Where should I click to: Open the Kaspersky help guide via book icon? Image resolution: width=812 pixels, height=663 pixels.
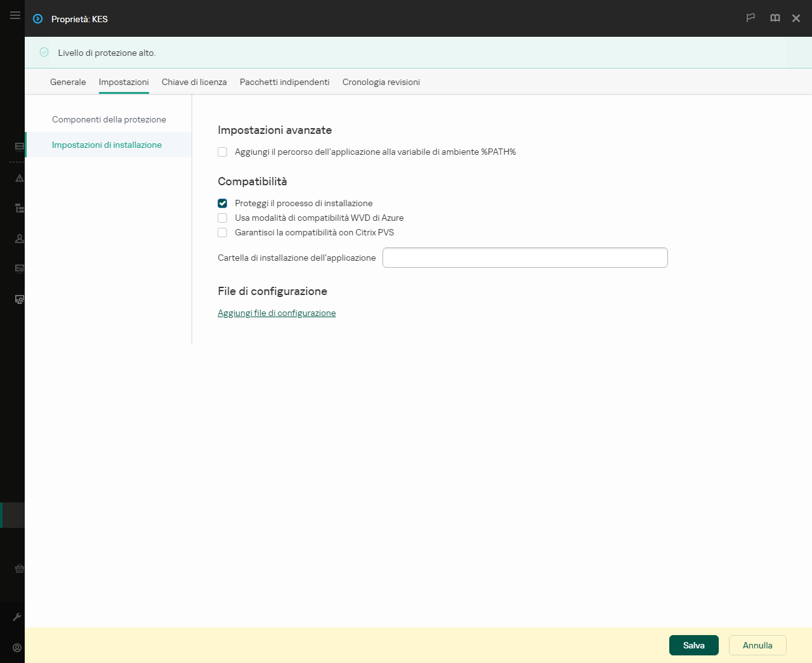(775, 18)
